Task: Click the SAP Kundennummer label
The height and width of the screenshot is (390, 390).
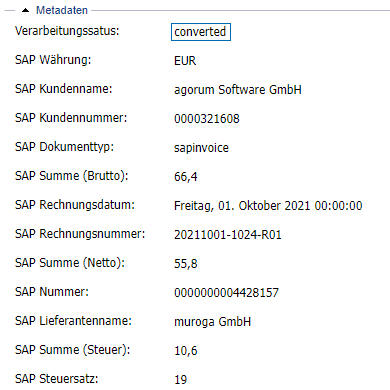Action: pyautogui.click(x=71, y=118)
